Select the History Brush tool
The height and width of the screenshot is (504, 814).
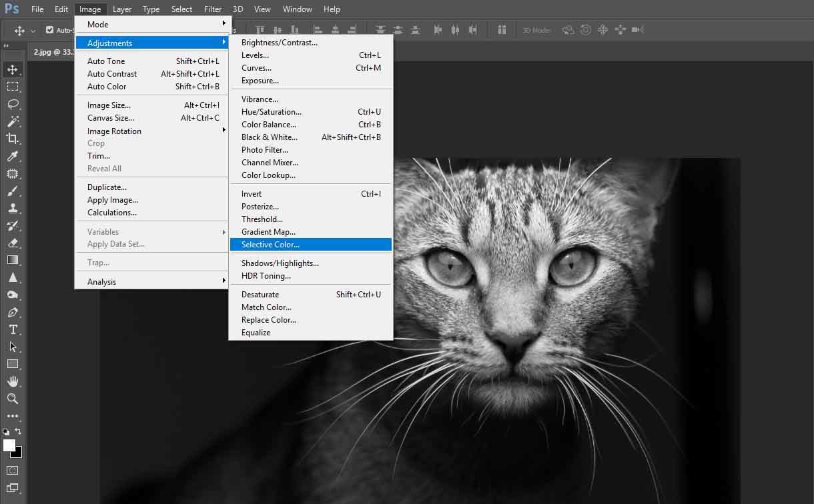tap(13, 225)
